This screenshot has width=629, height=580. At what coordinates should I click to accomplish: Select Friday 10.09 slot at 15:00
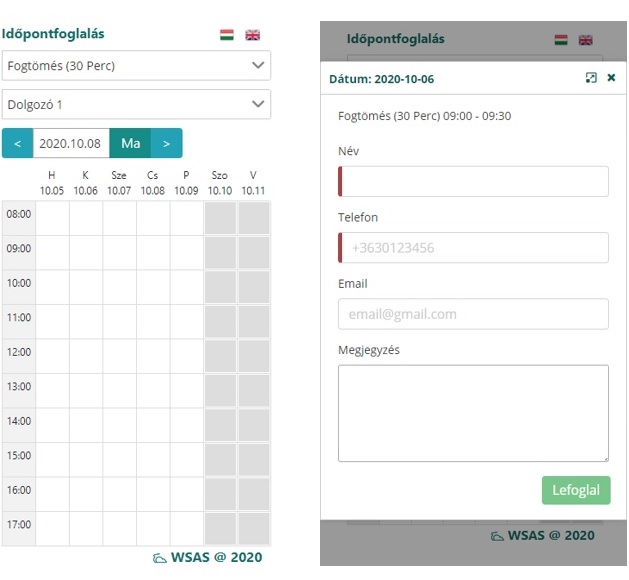tap(186, 460)
